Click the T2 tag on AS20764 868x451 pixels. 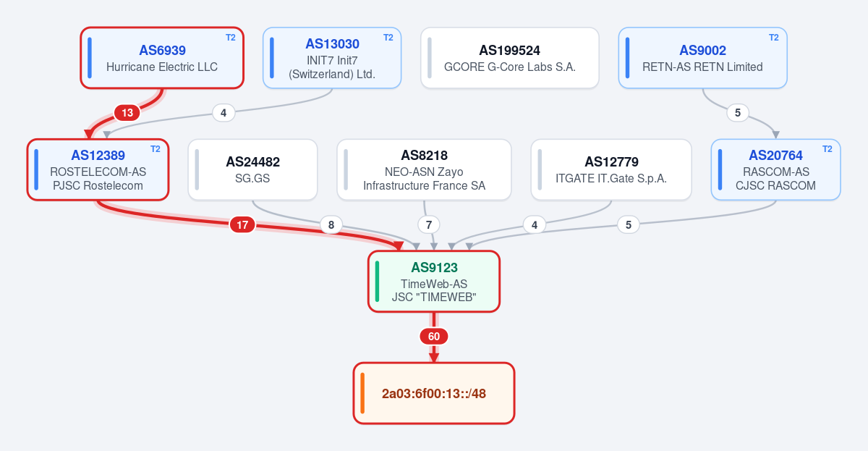(827, 149)
